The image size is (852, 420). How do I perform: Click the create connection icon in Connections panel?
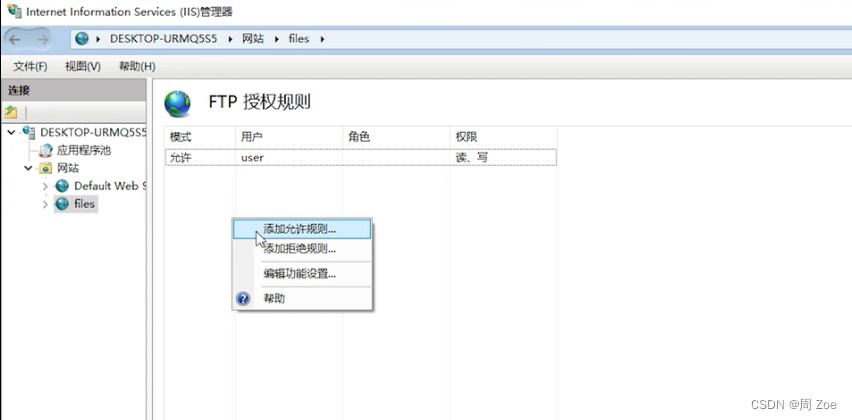[11, 112]
